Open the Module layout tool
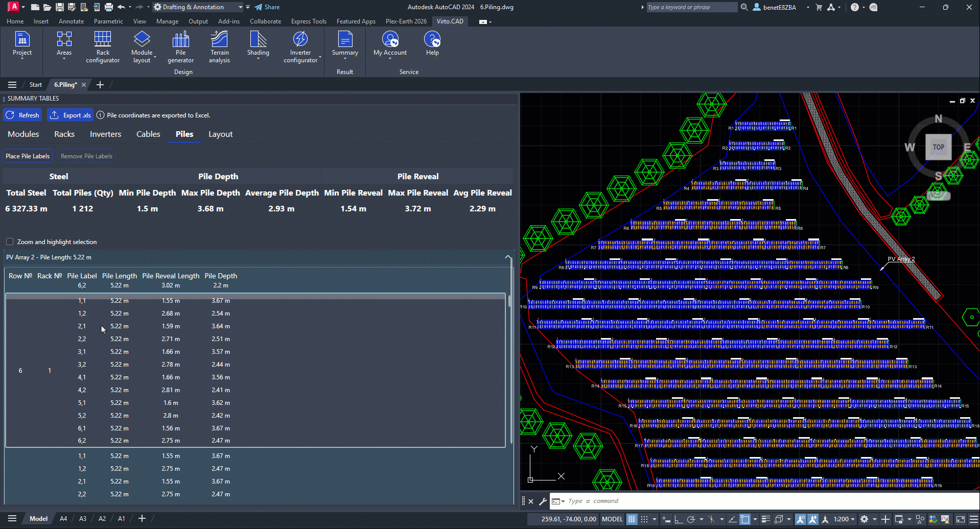Viewport: 980px width, 529px height. coord(142,46)
